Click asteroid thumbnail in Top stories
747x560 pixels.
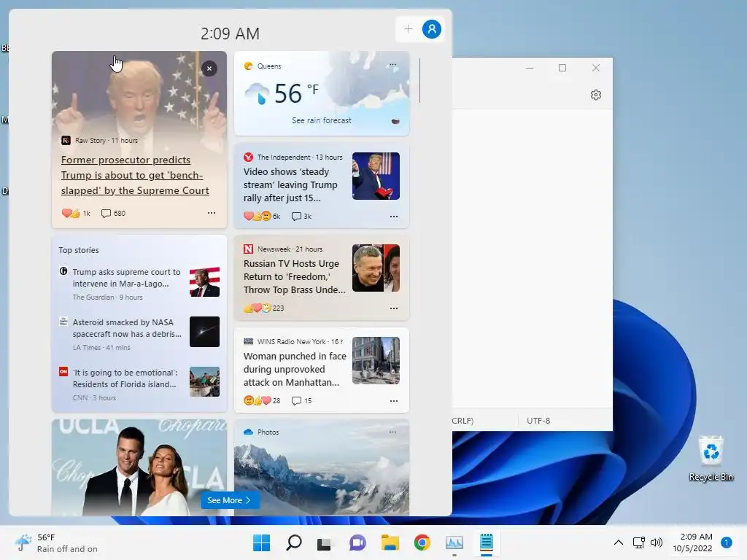coord(204,332)
